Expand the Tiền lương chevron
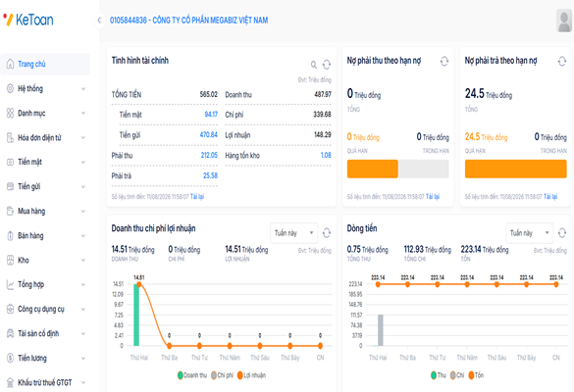Image resolution: width=574 pixels, height=392 pixels. click(83, 358)
